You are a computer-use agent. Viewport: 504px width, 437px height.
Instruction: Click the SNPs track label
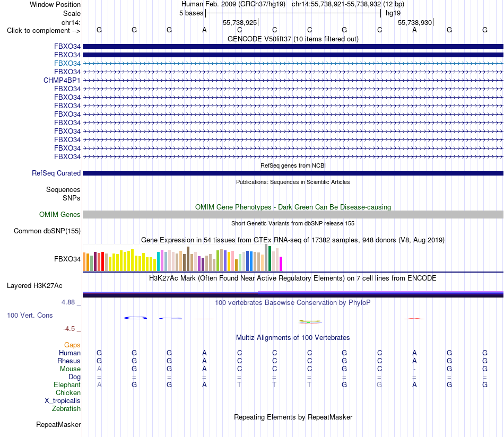coord(72,198)
